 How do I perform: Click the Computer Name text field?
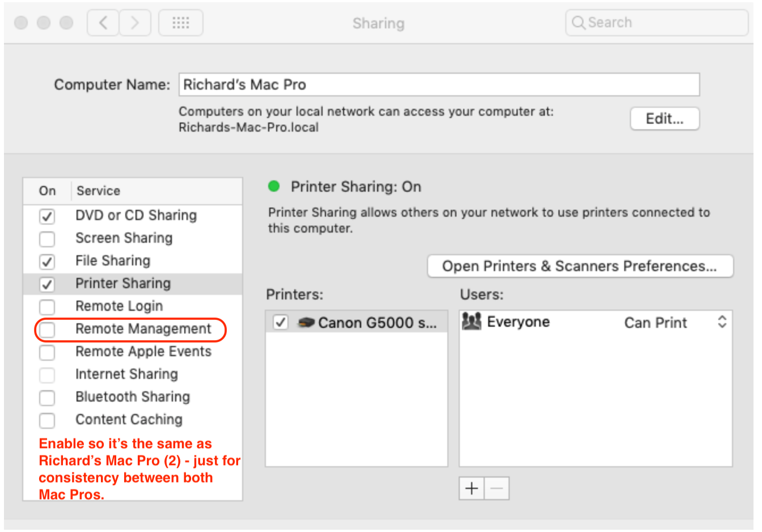click(x=439, y=85)
